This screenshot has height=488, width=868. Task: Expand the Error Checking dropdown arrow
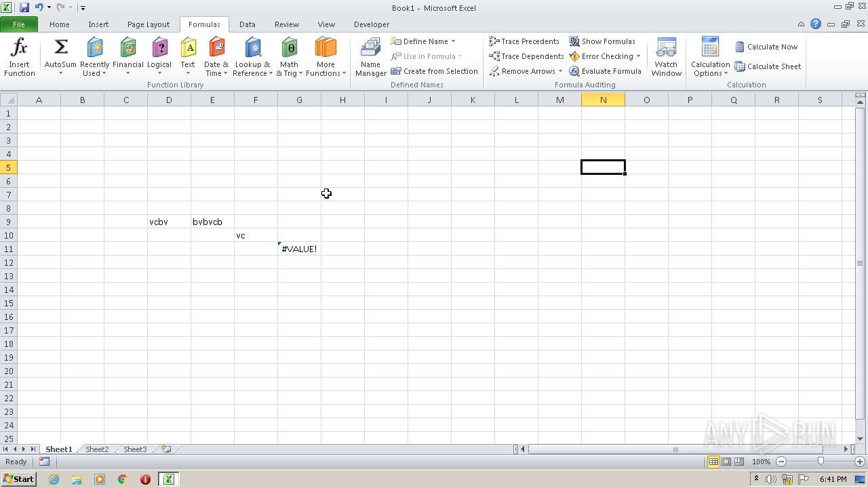tap(638, 56)
